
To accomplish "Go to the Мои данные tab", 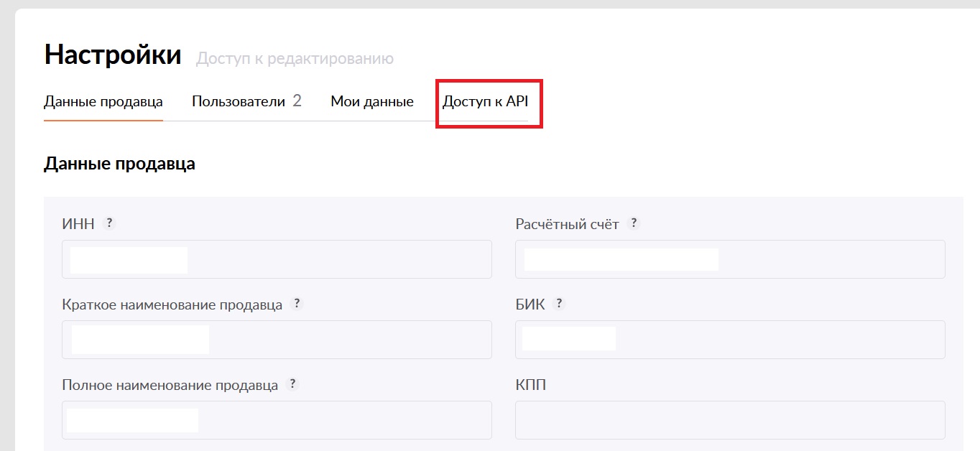I will coord(372,101).
